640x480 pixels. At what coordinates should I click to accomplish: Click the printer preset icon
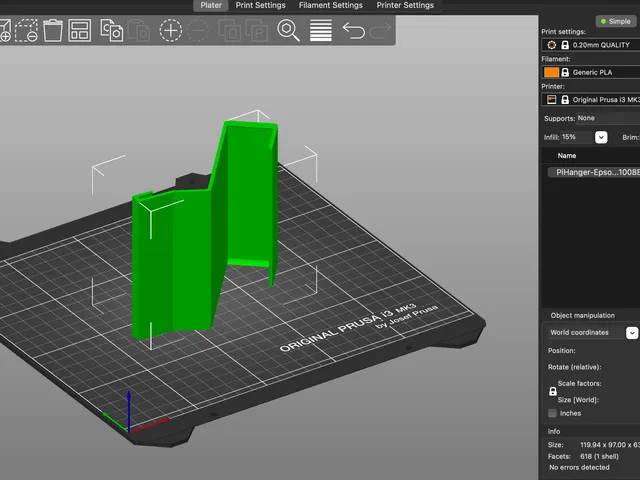coord(551,100)
